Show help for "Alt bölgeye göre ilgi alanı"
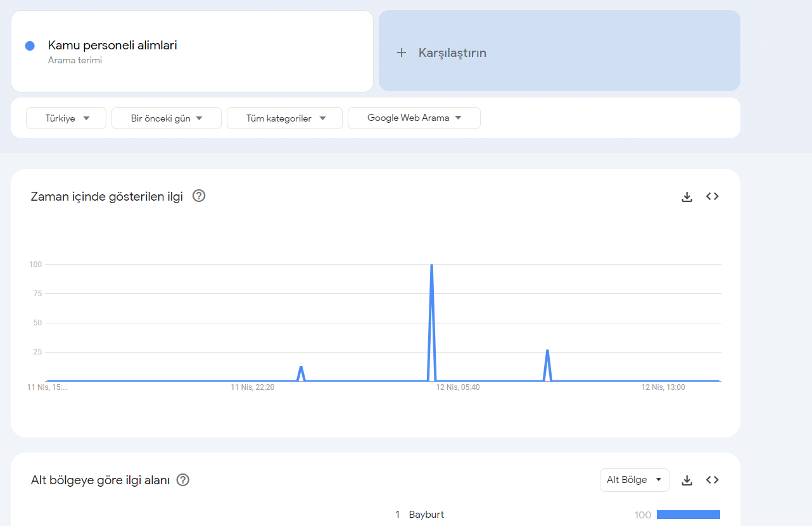 (x=183, y=480)
